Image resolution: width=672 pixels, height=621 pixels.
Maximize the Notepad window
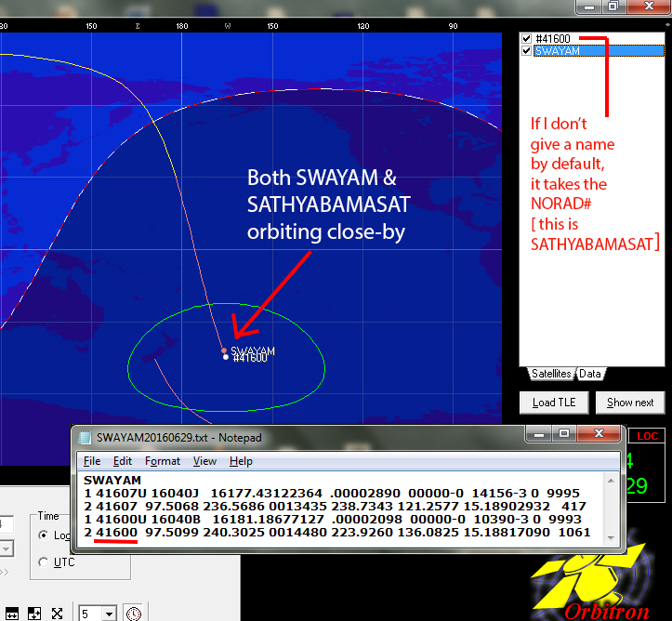click(x=564, y=434)
